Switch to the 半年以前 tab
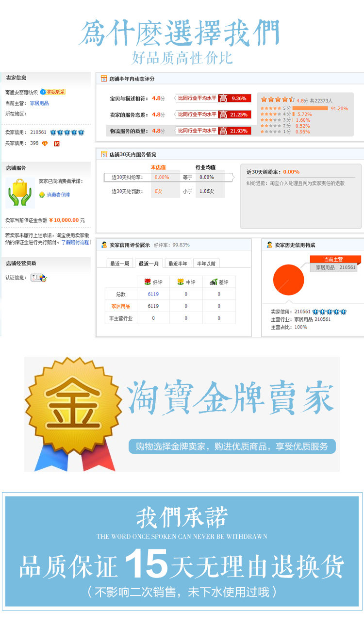 pos(206,264)
